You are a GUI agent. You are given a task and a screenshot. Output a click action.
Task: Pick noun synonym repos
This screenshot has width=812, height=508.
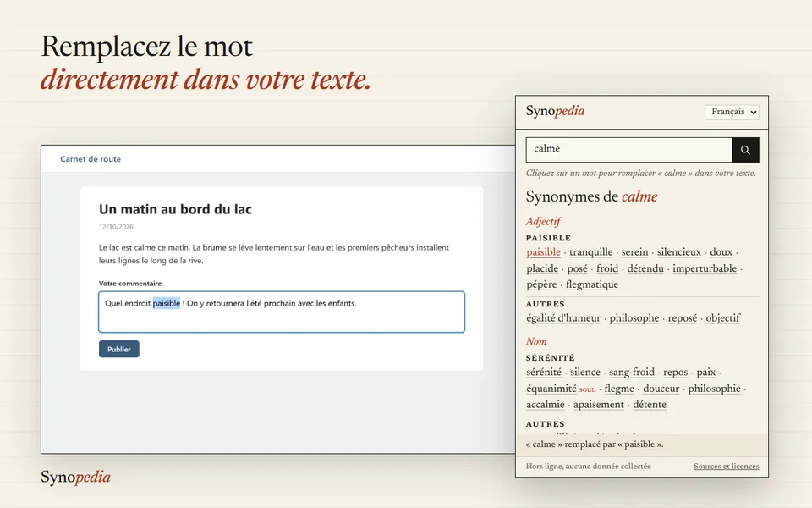coord(675,373)
